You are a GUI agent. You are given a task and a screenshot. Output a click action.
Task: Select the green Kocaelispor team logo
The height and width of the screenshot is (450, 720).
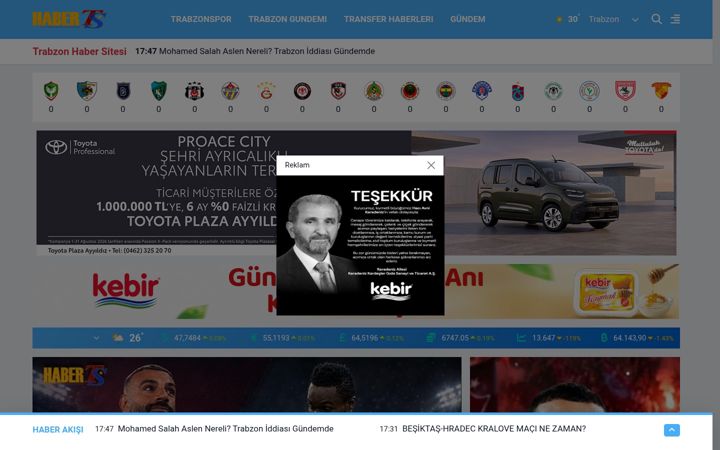[159, 91]
